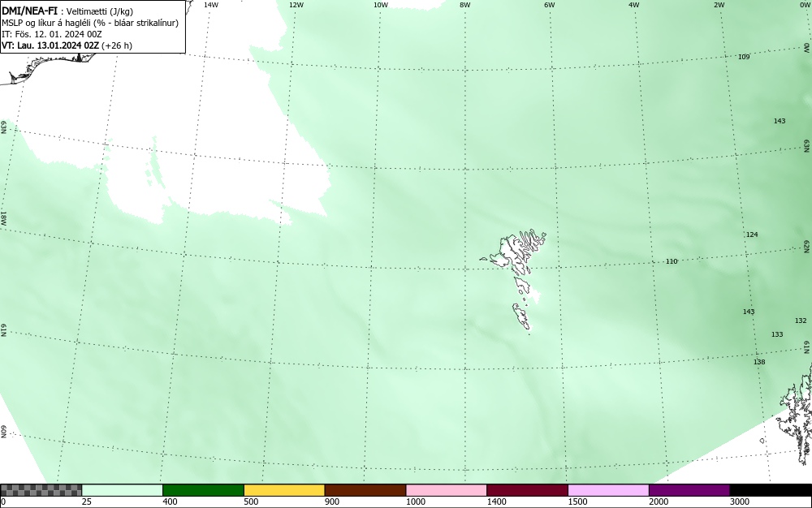Click the '60N' latitude label
The image size is (812, 508).
[x=3, y=432]
